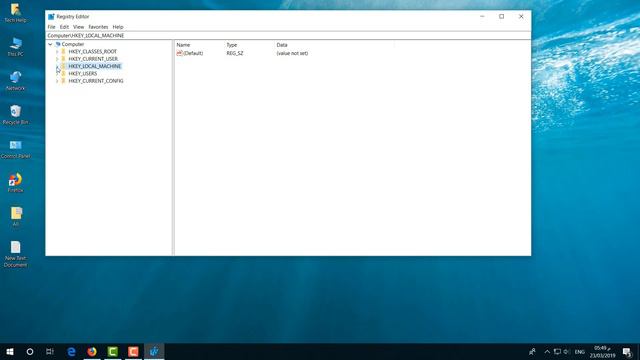Open the View menu
Viewport: 640px width, 360px height.
pyautogui.click(x=78, y=27)
